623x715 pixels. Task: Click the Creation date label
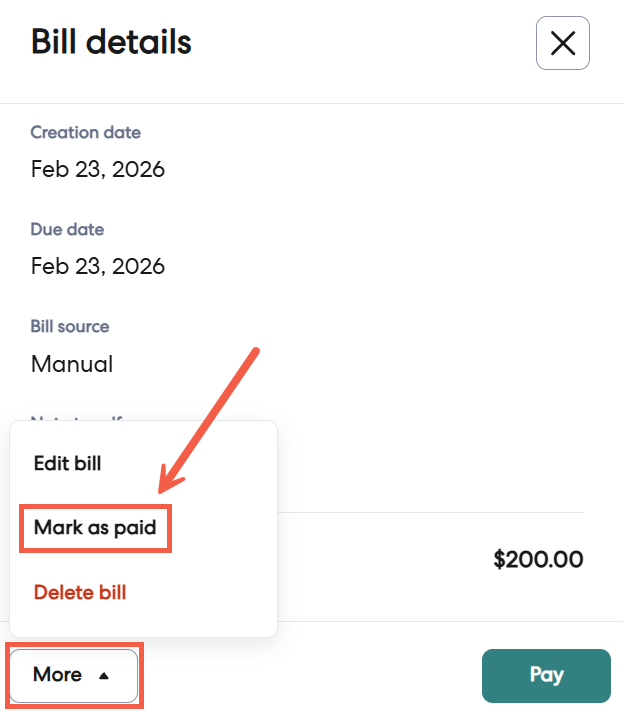pyautogui.click(x=85, y=132)
